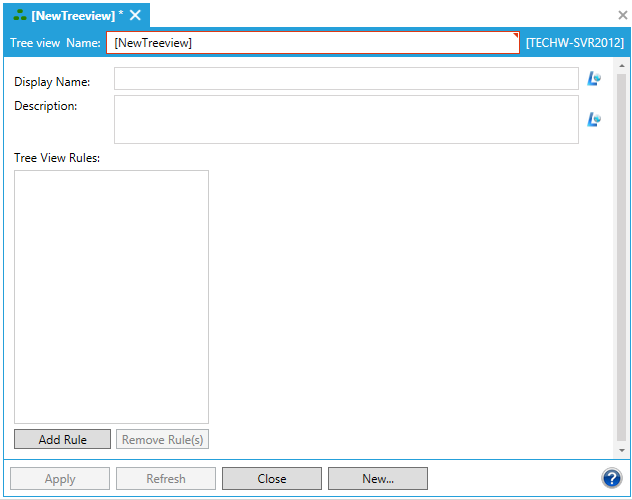Screen dimensions: 632x500
Task: Open help via the blue question mark icon
Action: (612, 478)
